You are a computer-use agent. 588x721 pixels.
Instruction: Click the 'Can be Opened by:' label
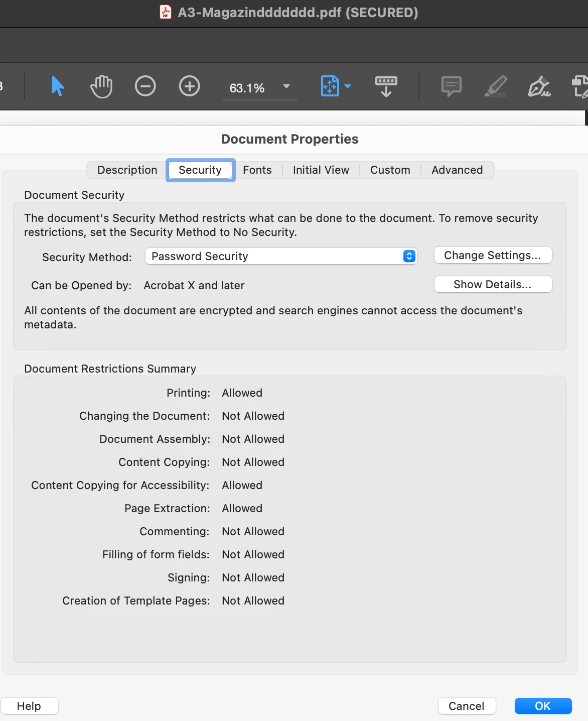(x=81, y=285)
